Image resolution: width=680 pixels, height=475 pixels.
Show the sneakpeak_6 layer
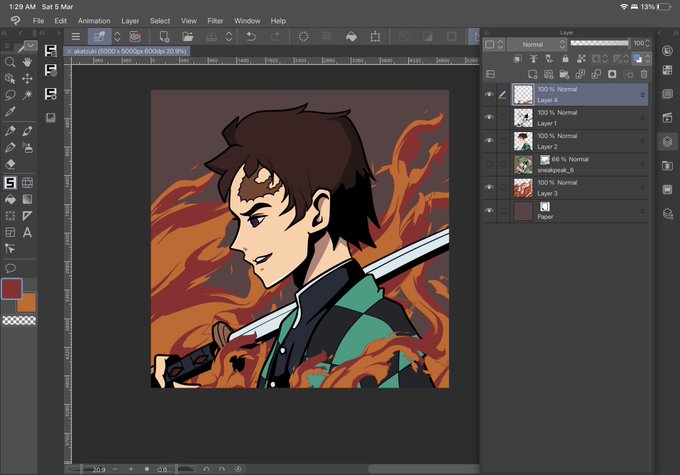point(489,164)
